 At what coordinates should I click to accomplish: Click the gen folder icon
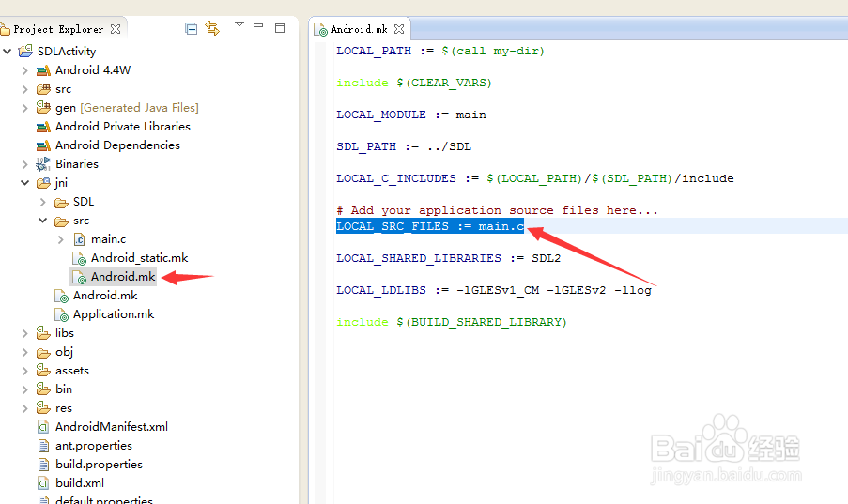click(x=43, y=107)
